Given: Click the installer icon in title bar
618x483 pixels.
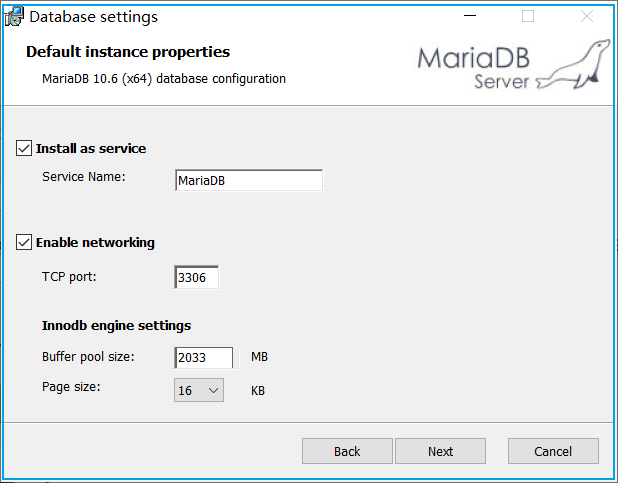Looking at the screenshot, I should pos(14,17).
